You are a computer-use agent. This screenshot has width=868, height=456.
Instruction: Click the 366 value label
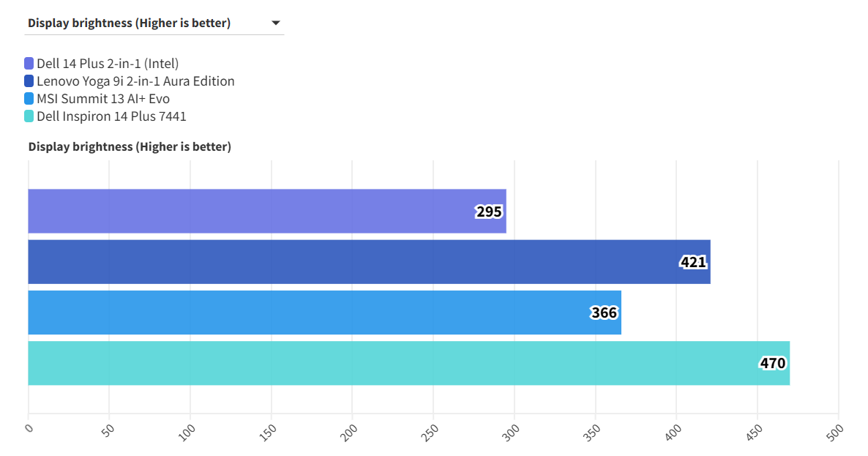pos(604,313)
